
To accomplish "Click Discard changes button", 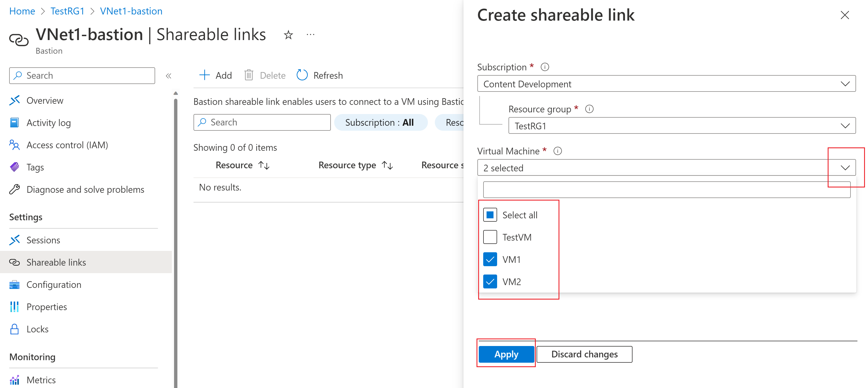I will coord(584,354).
